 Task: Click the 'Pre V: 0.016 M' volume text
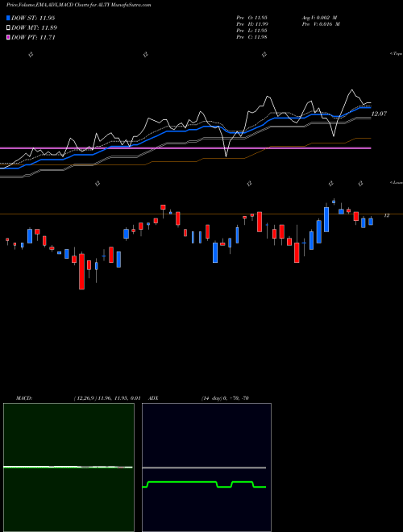pyautogui.click(x=322, y=24)
